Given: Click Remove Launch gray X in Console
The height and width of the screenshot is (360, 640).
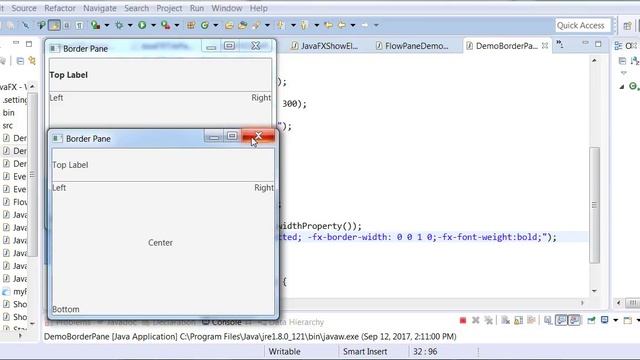Looking at the screenshot, I should pyautogui.click(x=476, y=320).
